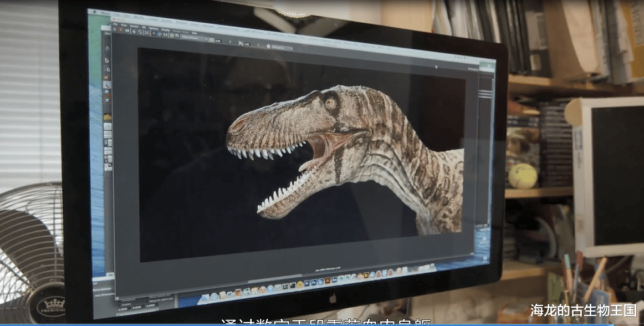Open the File menu in Render View
Image resolution: width=644 pixels, height=326 pixels.
point(115,24)
